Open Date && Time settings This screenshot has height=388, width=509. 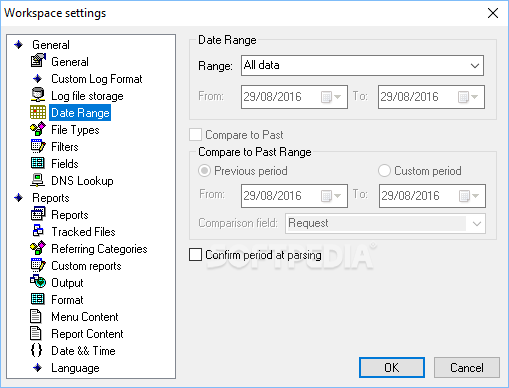click(x=83, y=351)
